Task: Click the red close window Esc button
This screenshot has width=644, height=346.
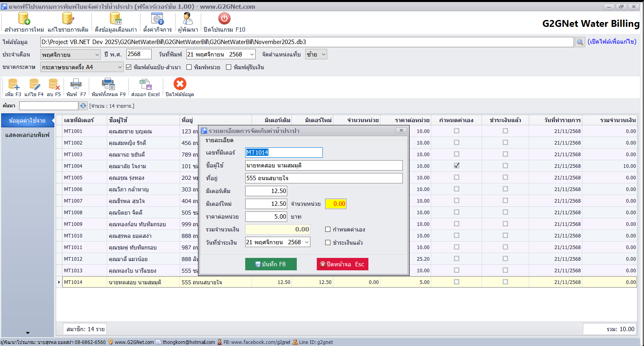Action: [342, 264]
